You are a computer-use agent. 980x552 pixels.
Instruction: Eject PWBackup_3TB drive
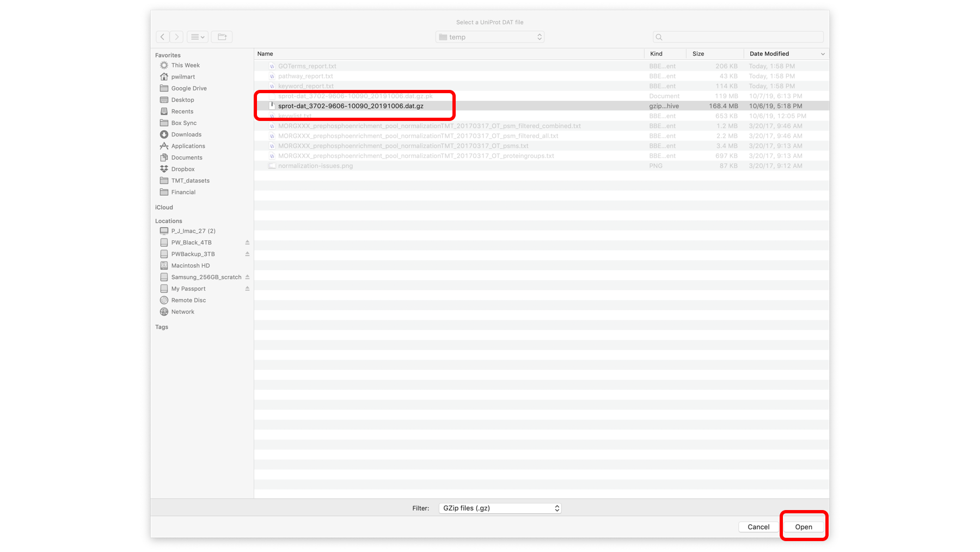[247, 254]
